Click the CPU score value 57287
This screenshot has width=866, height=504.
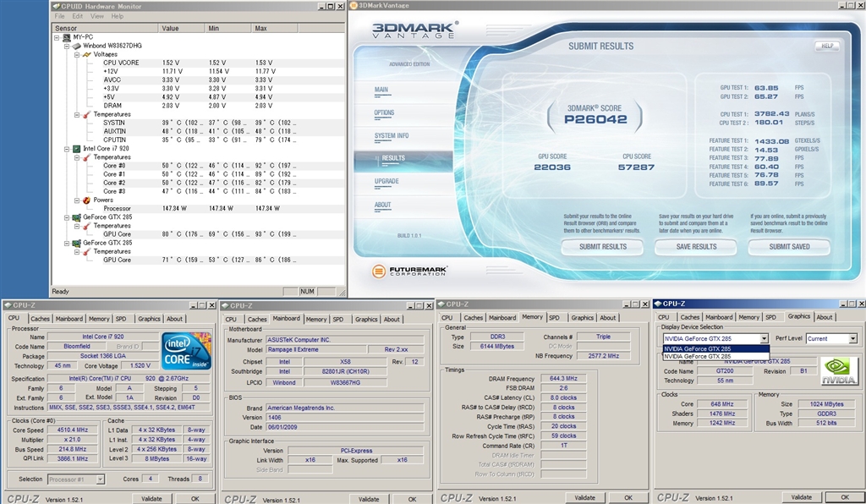click(636, 167)
